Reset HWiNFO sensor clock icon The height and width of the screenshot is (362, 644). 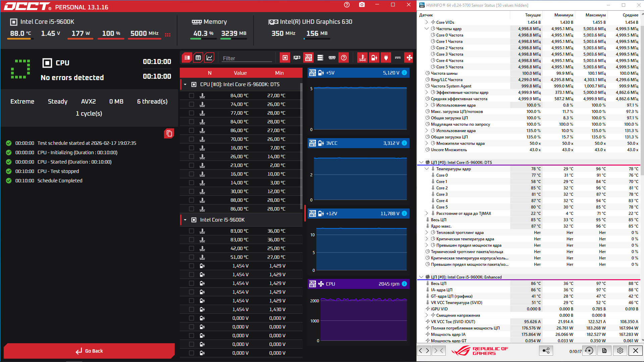coord(589,351)
